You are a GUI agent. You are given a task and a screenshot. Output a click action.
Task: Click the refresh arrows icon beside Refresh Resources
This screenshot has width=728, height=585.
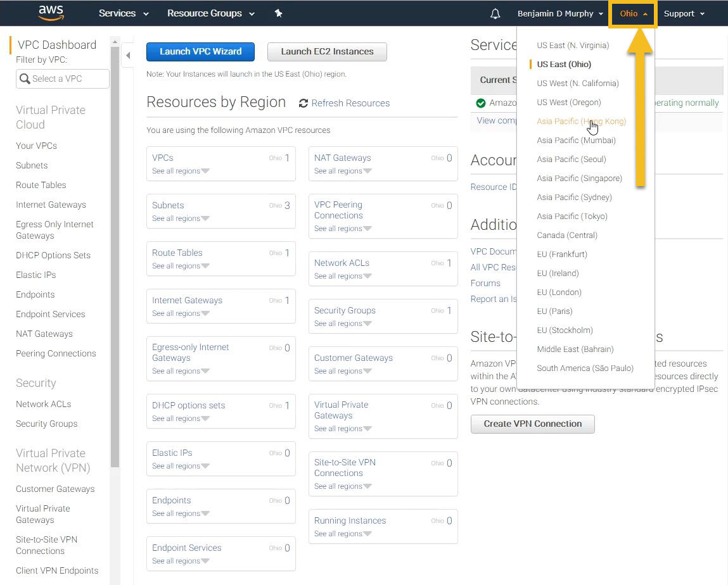click(x=303, y=103)
